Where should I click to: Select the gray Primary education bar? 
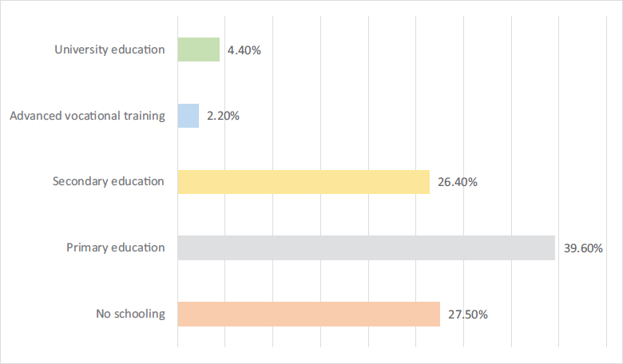point(366,247)
